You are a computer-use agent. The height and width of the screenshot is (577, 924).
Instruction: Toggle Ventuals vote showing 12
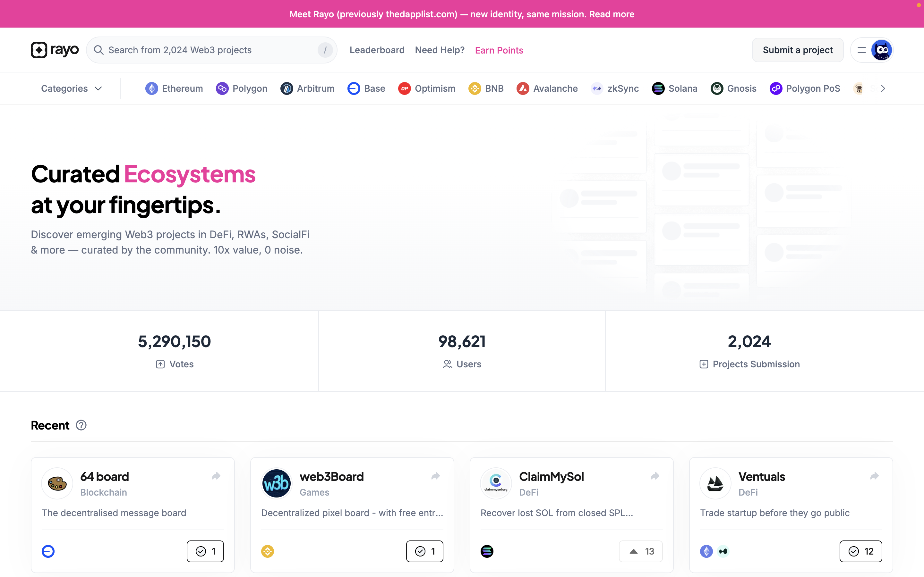[860, 551]
